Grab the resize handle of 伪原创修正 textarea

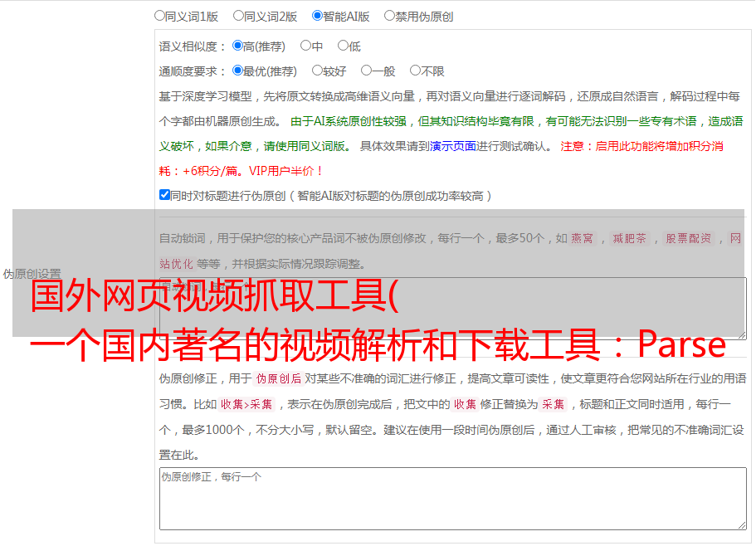(742, 525)
